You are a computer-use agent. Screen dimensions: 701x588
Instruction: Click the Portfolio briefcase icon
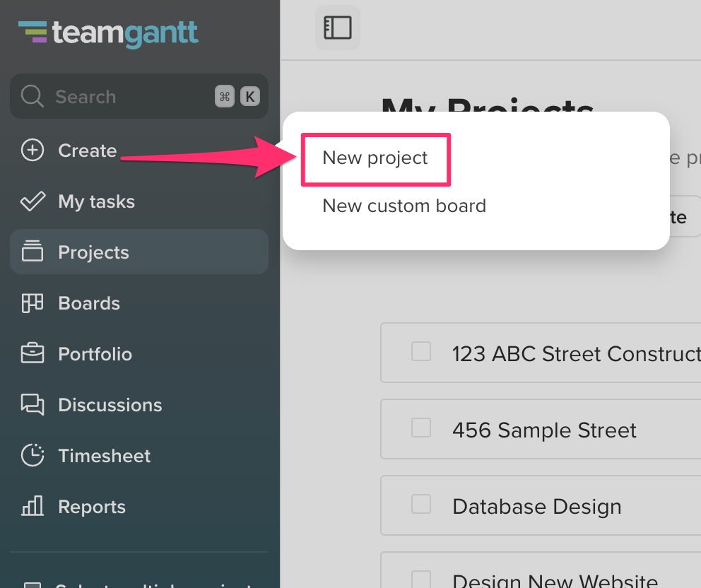click(33, 353)
